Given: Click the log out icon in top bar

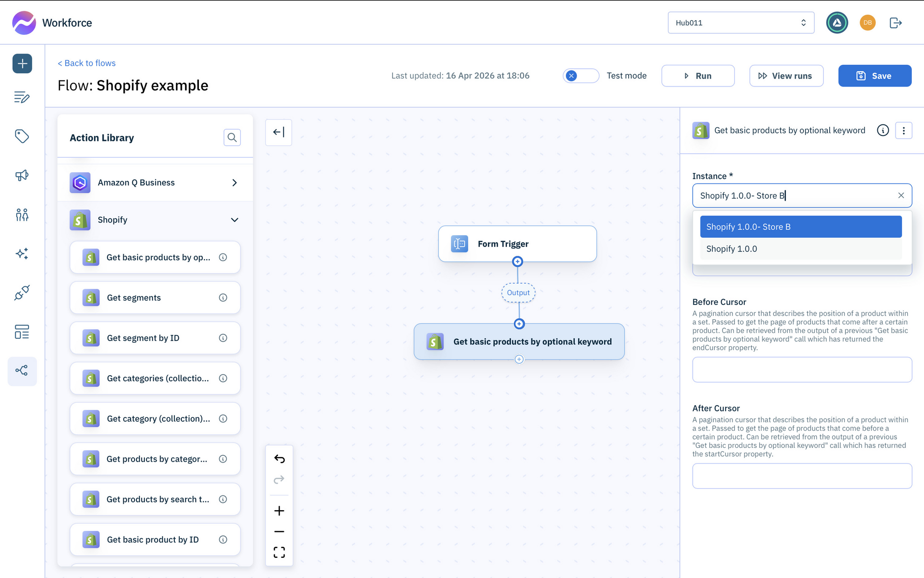Looking at the screenshot, I should click(896, 23).
